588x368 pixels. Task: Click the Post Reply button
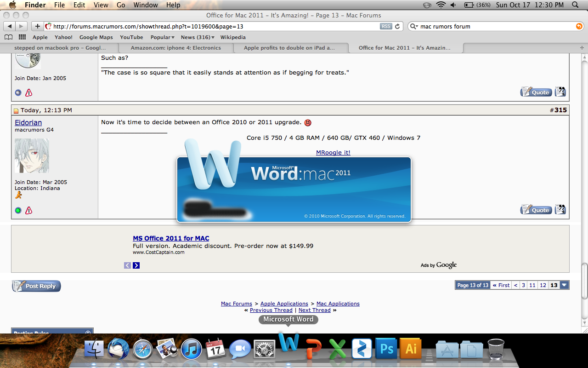click(x=36, y=286)
